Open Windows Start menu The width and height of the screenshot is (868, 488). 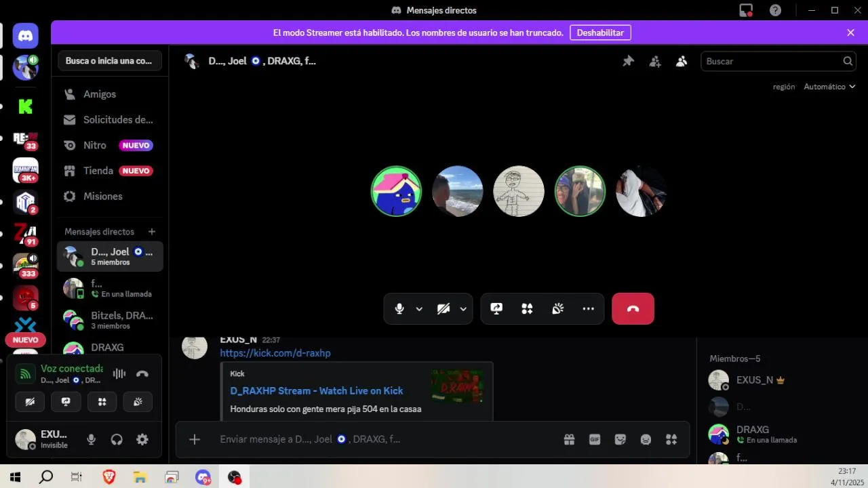pyautogui.click(x=15, y=477)
